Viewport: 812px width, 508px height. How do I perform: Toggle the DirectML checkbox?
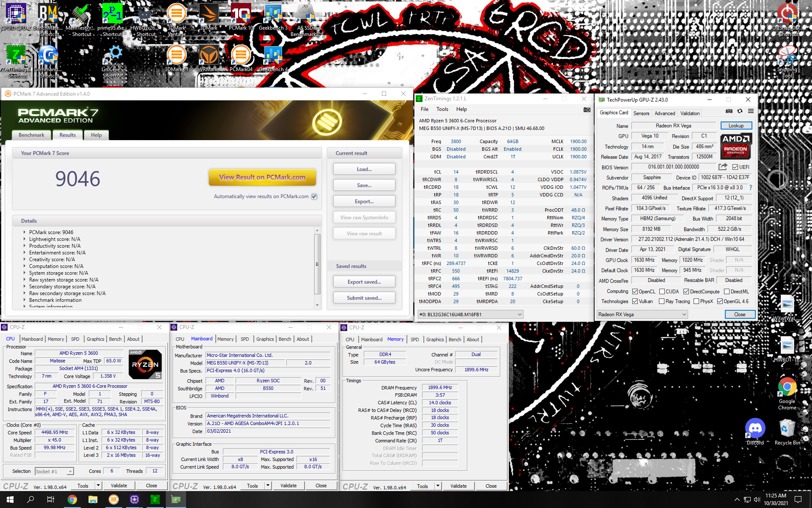coord(727,292)
